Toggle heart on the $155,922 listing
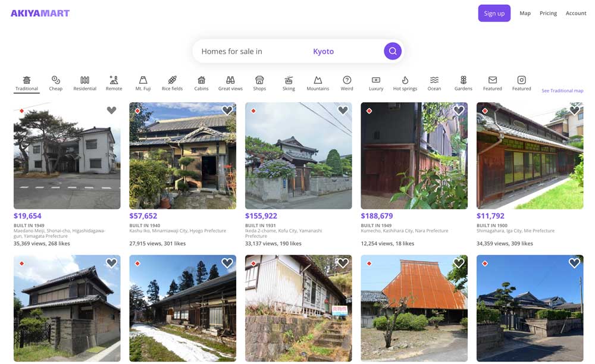 coord(343,111)
